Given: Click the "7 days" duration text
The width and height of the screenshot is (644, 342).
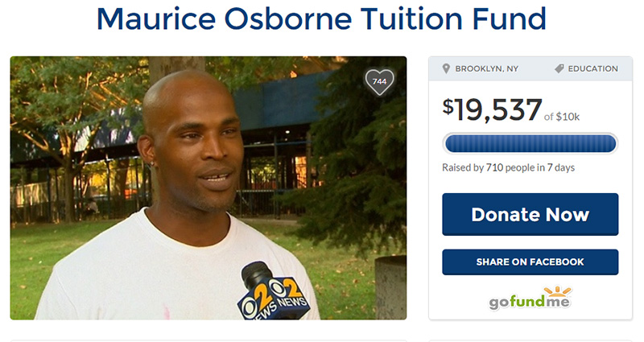Looking at the screenshot, I should pyautogui.click(x=560, y=167).
